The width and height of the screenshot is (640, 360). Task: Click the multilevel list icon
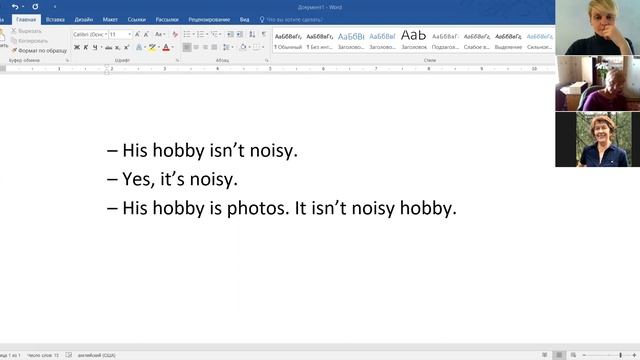214,34
